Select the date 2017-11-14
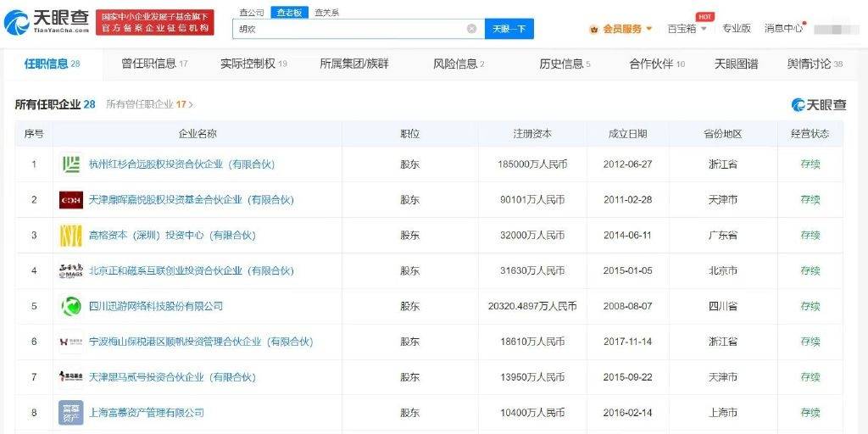868x434 pixels. click(x=628, y=342)
